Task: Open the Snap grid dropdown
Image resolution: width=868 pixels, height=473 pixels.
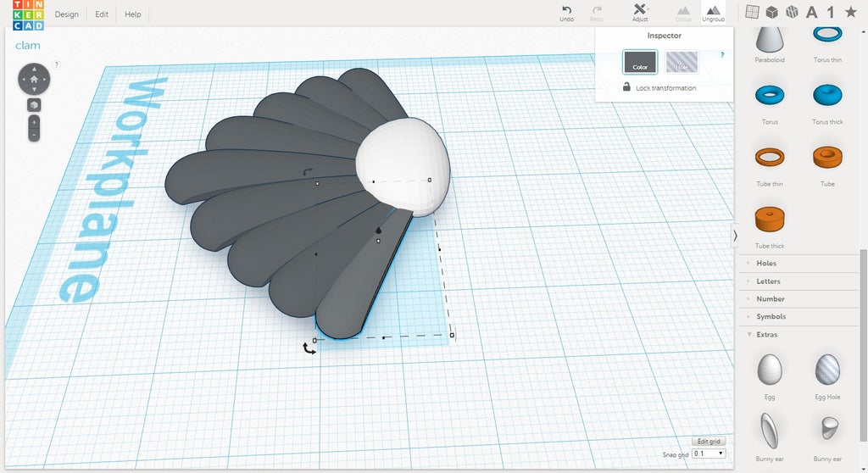Action: pos(709,454)
